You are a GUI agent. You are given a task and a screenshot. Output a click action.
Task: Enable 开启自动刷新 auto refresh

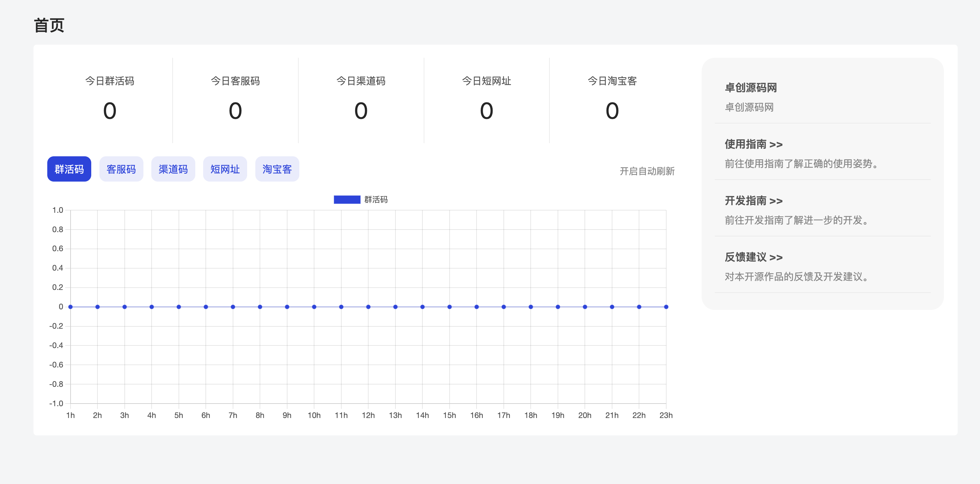[647, 171]
